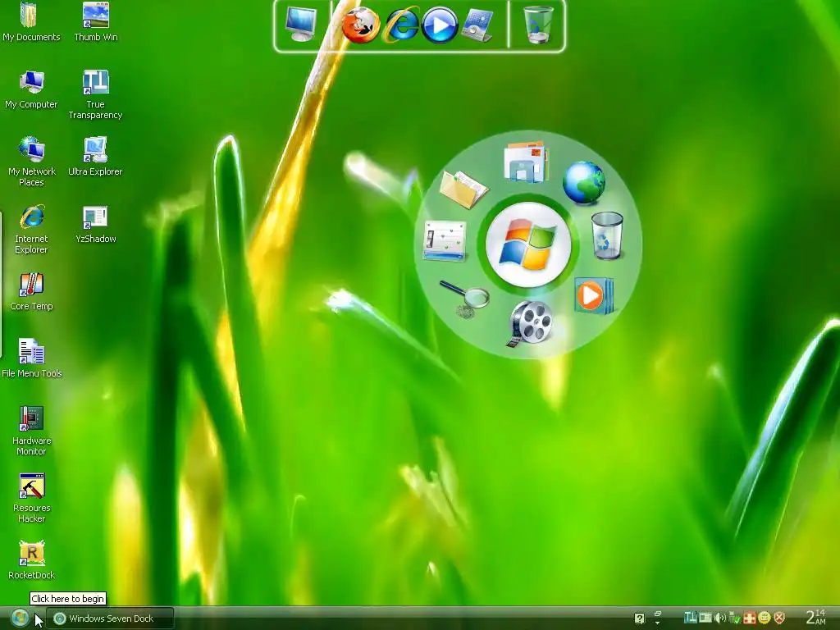Image resolution: width=840 pixels, height=630 pixels.
Task: Open Windows Media Player from the top dock
Action: (440, 25)
